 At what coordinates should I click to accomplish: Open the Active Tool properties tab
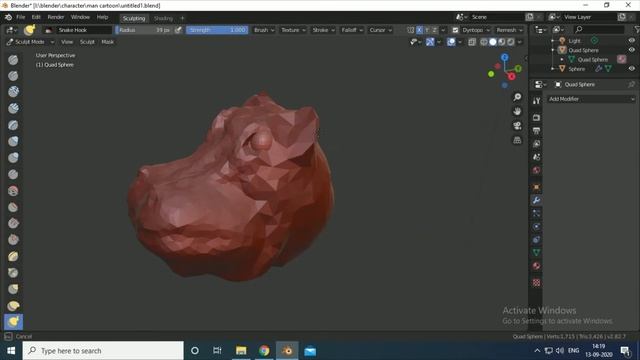click(x=536, y=101)
